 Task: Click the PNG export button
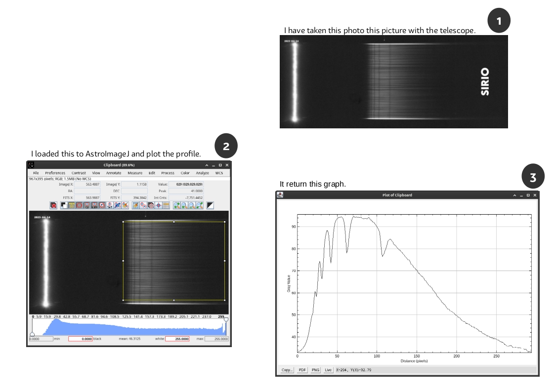click(315, 370)
